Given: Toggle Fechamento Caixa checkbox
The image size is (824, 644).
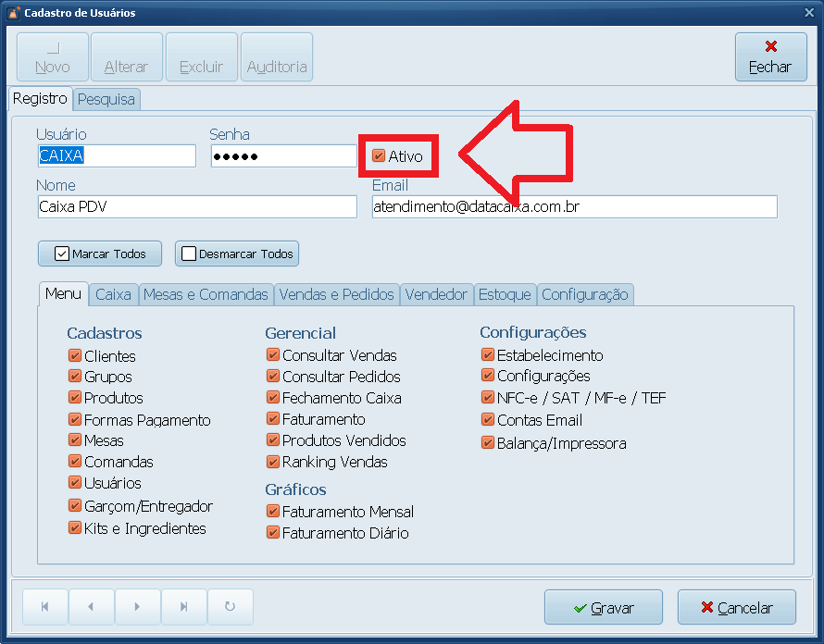Looking at the screenshot, I should pos(273,398).
